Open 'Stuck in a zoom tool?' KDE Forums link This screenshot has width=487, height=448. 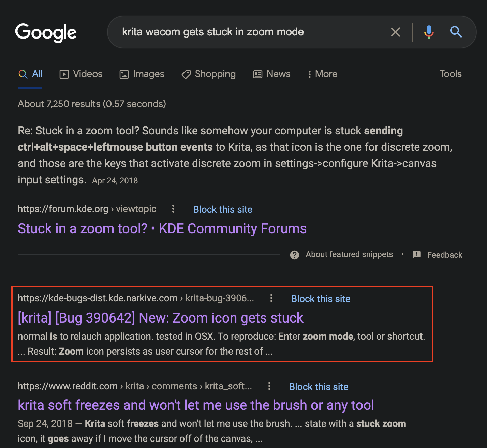pyautogui.click(x=162, y=229)
